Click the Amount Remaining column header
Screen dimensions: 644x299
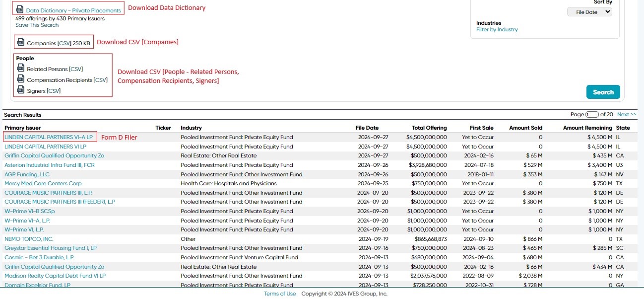[x=588, y=128]
